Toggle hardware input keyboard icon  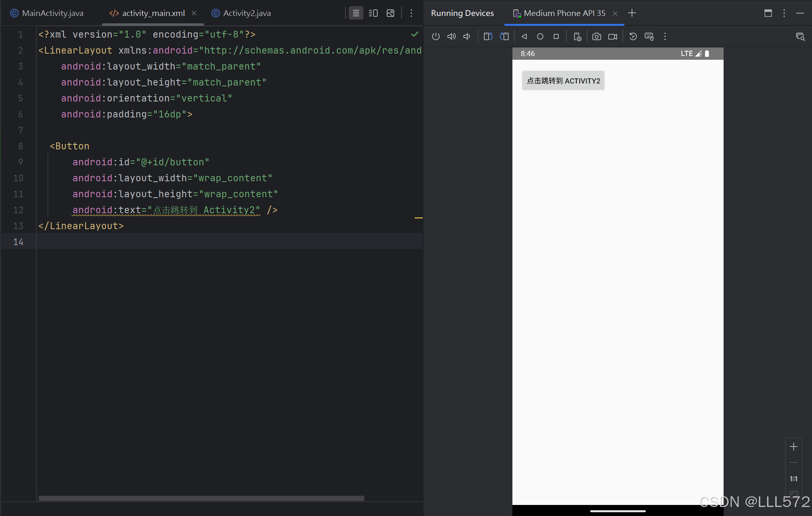(649, 37)
